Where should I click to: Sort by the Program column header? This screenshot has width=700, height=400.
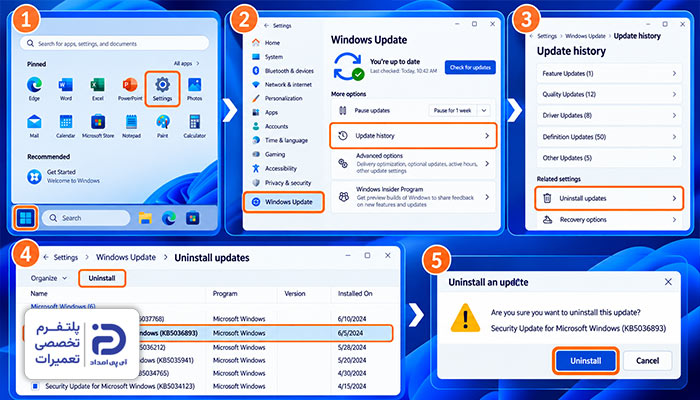(225, 294)
